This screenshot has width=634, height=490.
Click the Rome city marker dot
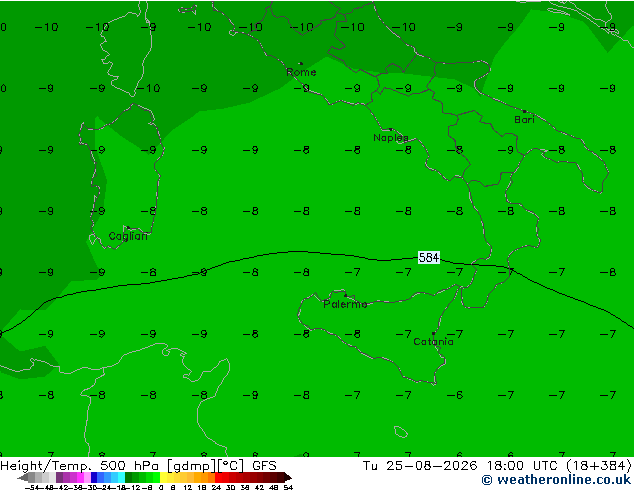pyautogui.click(x=300, y=63)
